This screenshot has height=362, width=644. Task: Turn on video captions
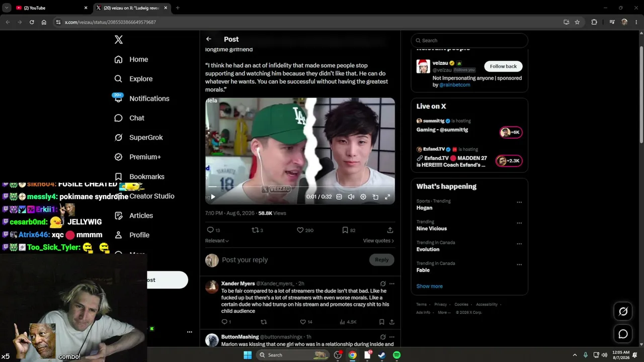click(x=339, y=197)
